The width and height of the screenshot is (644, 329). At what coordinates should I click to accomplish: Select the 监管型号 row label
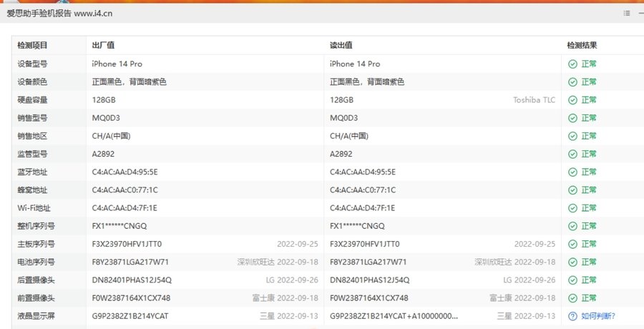coord(32,154)
